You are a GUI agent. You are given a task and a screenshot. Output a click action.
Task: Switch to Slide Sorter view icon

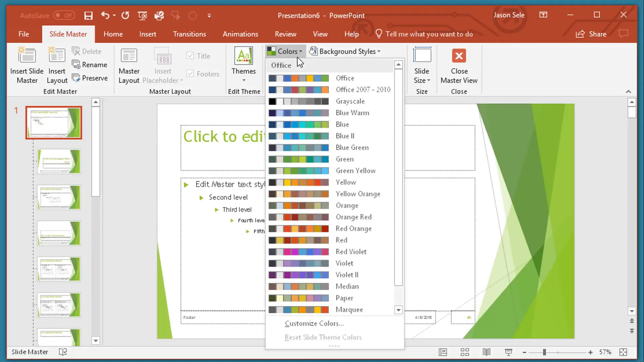(x=465, y=352)
